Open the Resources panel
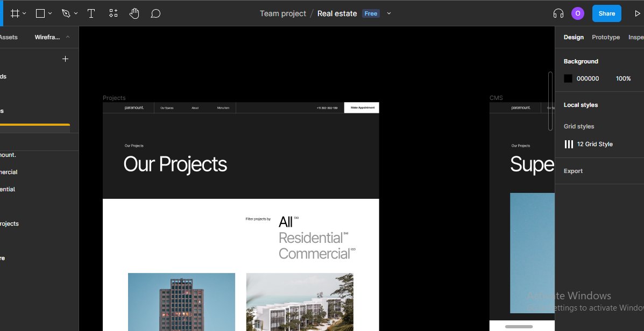 113,13
